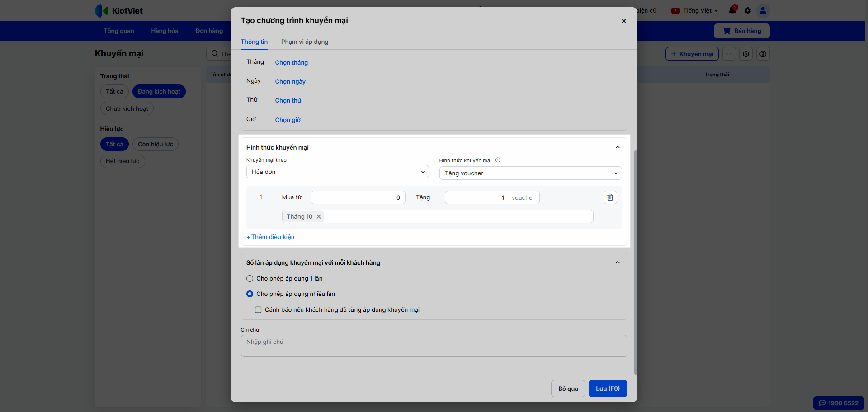This screenshot has width=868, height=412.
Task: Enable Cảnh báo nếu khách hàng checkbox
Action: pos(258,310)
